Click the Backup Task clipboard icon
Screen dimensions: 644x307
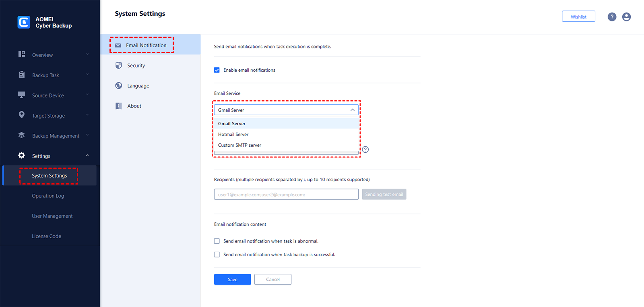pyautogui.click(x=22, y=75)
